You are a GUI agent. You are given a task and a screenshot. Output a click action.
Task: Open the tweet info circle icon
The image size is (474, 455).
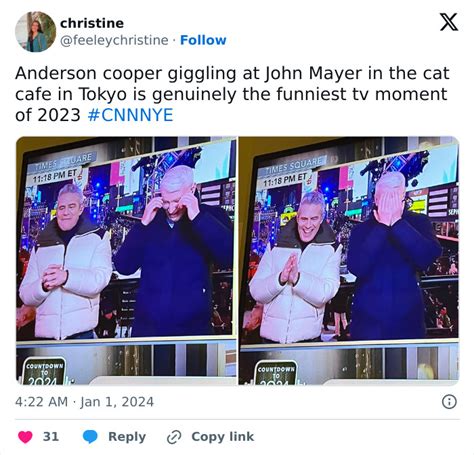pyautogui.click(x=449, y=402)
